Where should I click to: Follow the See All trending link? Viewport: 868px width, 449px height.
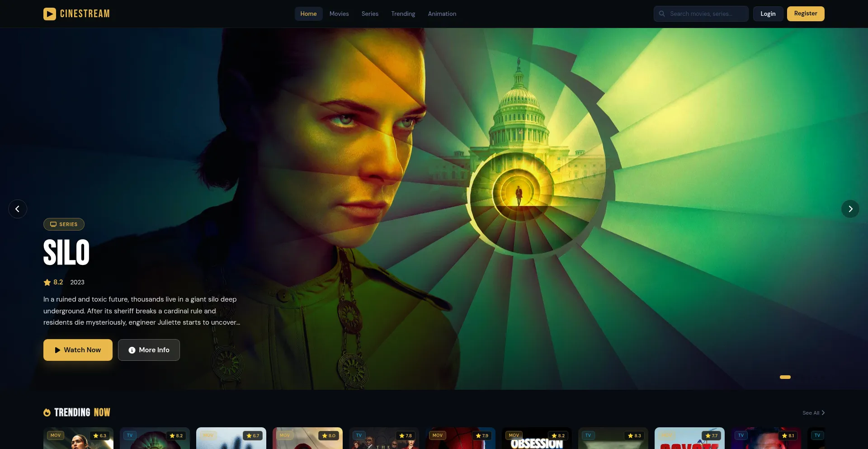814,413
